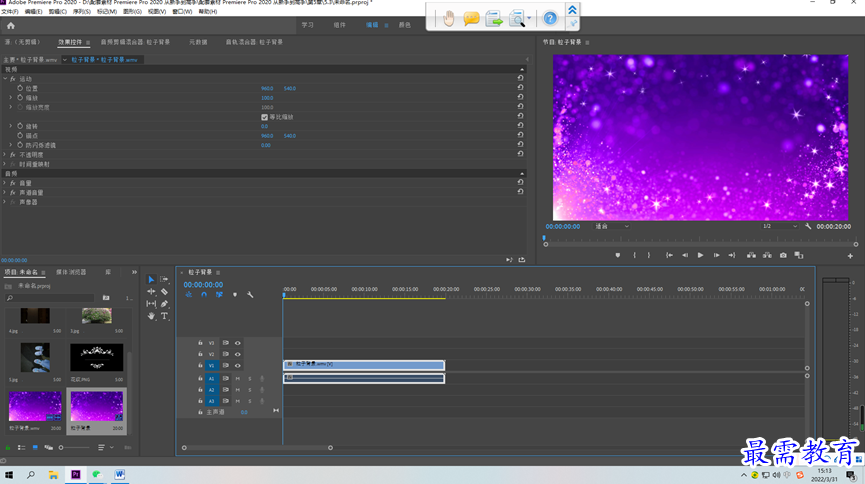Switch to the Color workspace

[404, 25]
